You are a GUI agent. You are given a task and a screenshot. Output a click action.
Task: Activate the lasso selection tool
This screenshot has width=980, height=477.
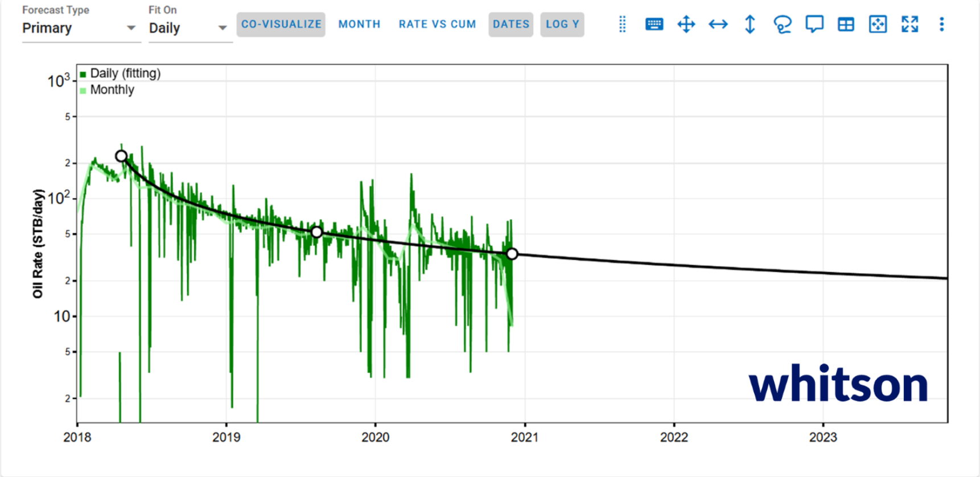click(783, 24)
